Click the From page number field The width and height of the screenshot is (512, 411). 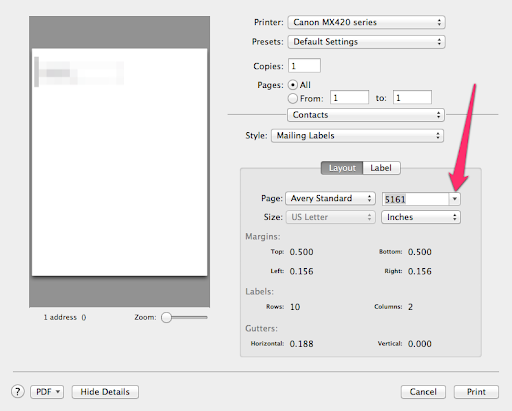pyautogui.click(x=349, y=97)
